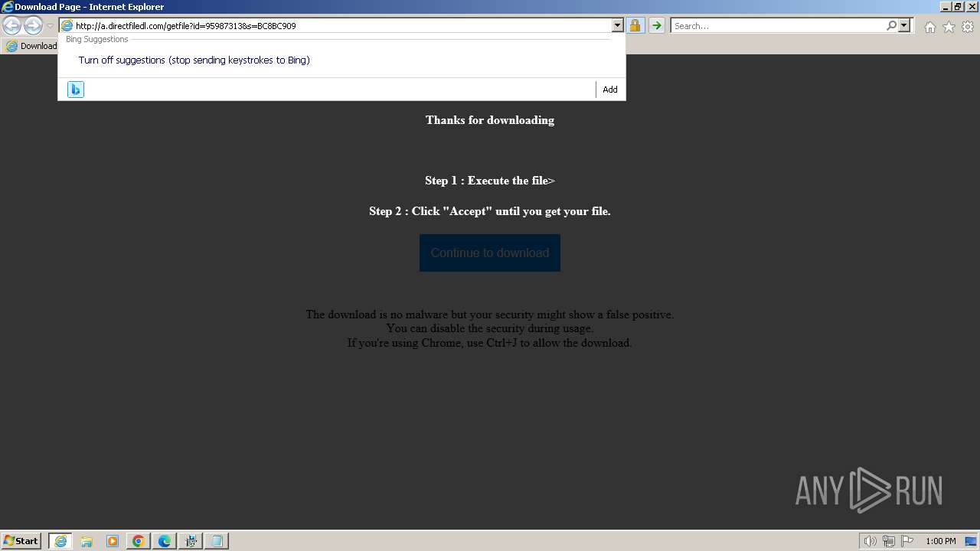Click the volume speaker tray icon

pos(870,541)
